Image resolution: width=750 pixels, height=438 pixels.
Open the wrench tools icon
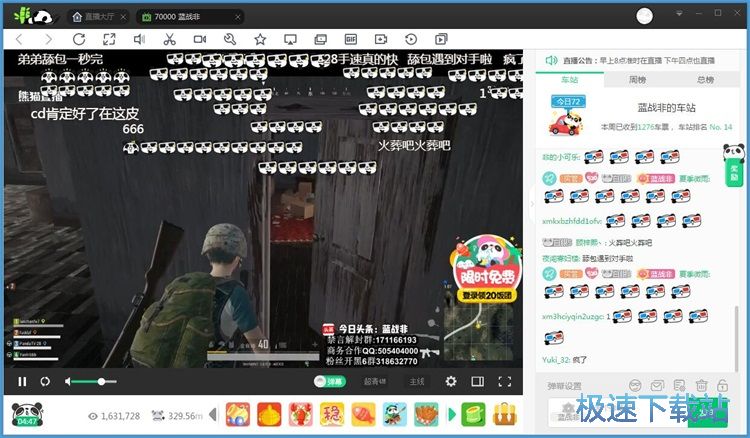coord(230,39)
